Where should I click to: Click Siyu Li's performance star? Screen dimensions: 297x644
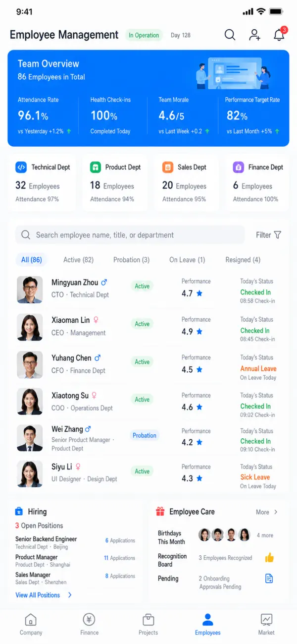[x=199, y=478]
